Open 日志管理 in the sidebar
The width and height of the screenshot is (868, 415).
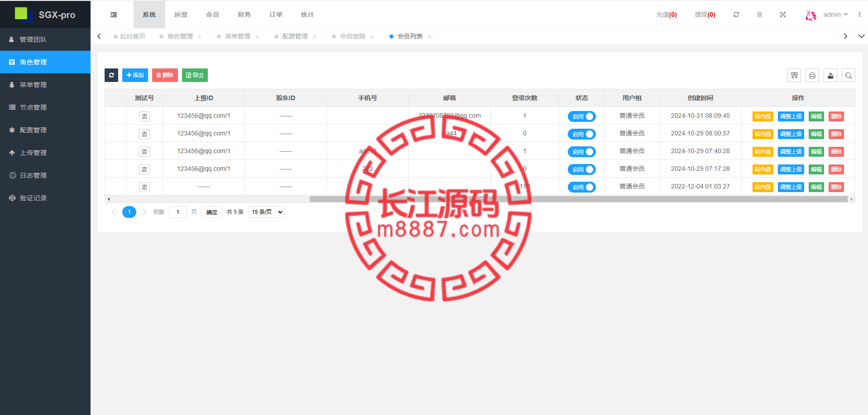coord(45,175)
